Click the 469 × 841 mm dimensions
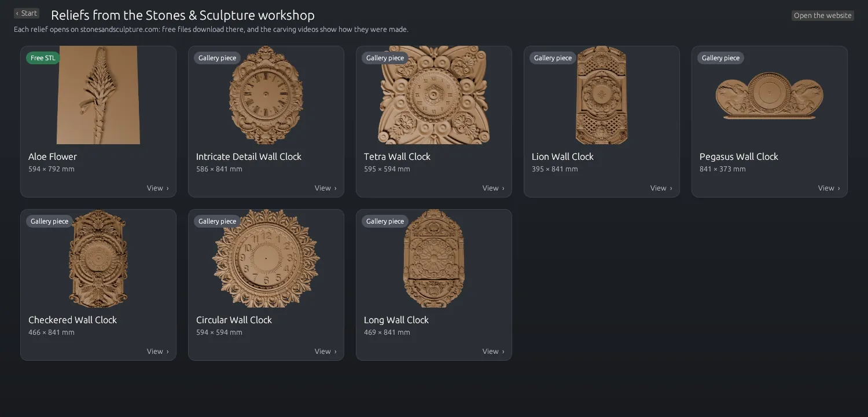The width and height of the screenshot is (868, 417). [387, 332]
